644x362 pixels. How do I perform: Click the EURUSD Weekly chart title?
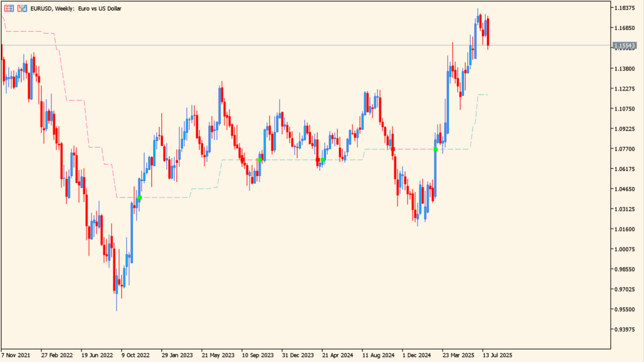pos(75,9)
